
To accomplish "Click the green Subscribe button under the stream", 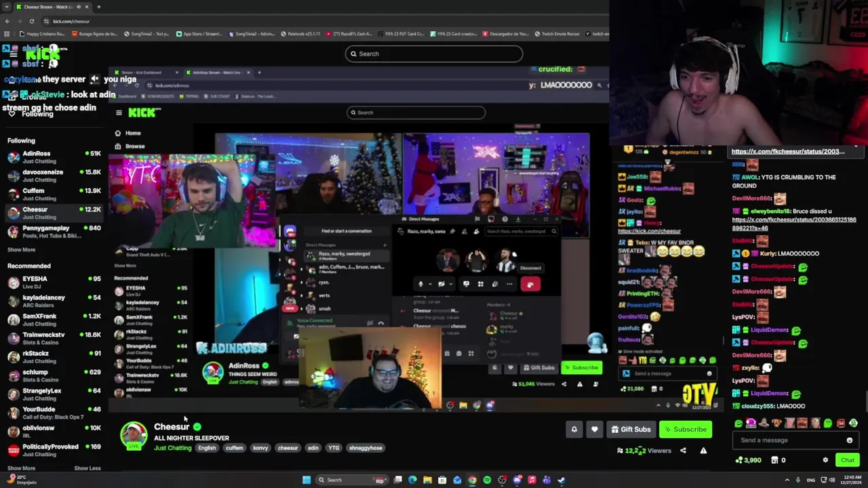I will (x=686, y=429).
